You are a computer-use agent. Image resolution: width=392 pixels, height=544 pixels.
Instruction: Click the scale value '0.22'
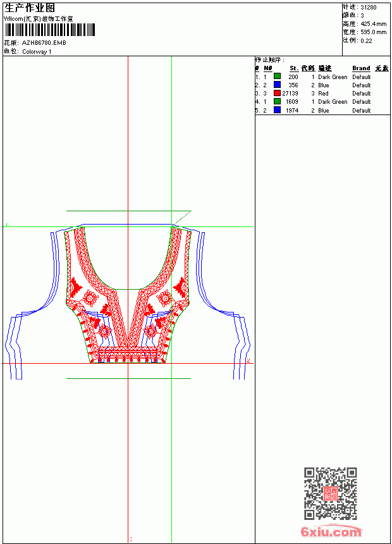coord(366,40)
